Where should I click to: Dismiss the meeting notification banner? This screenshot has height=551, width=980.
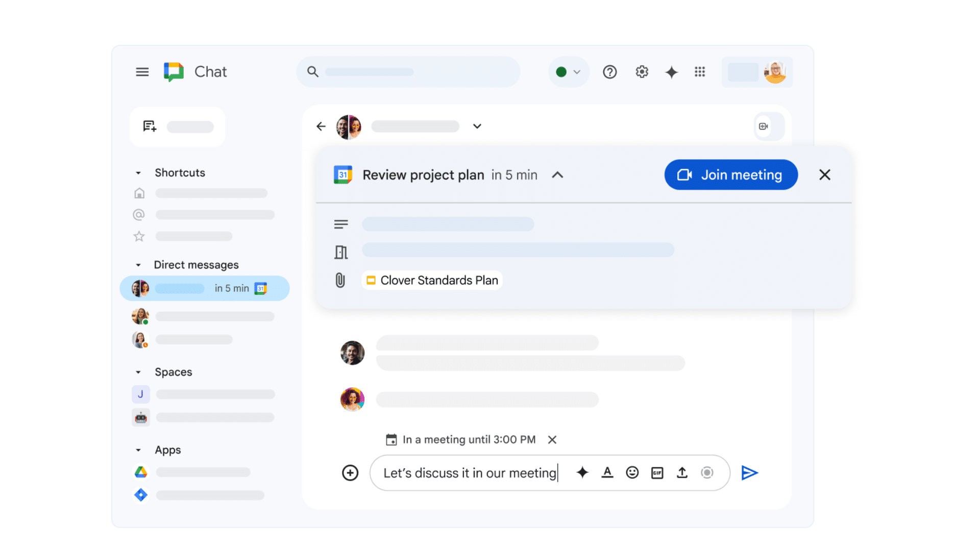point(824,175)
